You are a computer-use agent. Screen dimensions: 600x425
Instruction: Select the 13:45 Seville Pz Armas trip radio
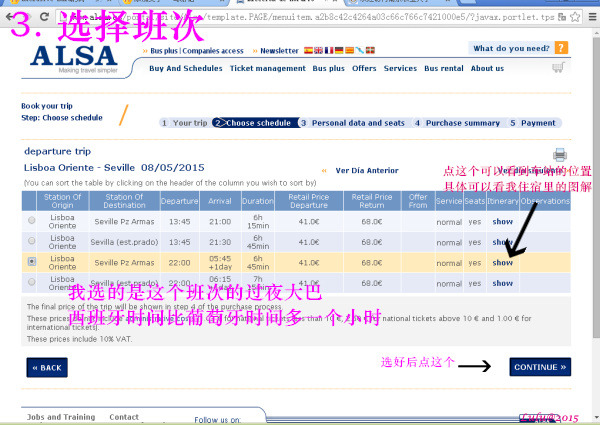[33, 220]
